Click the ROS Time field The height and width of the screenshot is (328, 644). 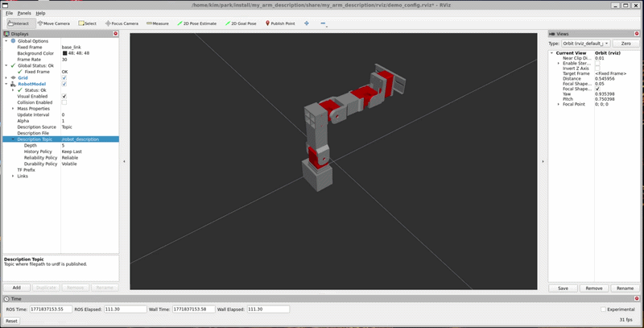(x=51, y=309)
